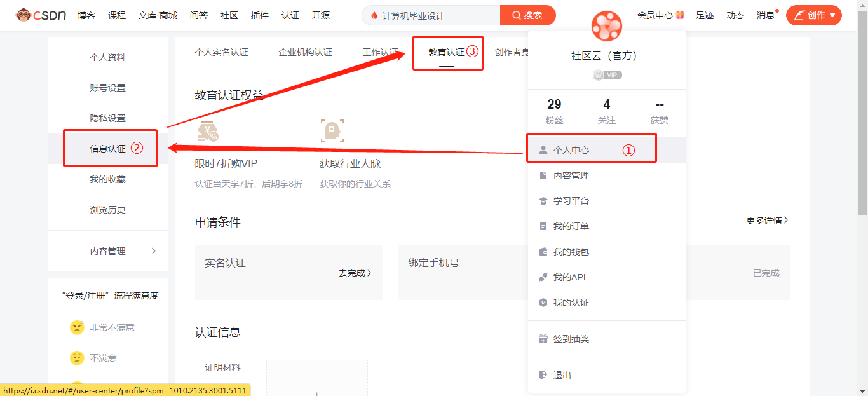The height and width of the screenshot is (396, 868).
Task: Open 个人中心 in dropdown menu
Action: 607,150
